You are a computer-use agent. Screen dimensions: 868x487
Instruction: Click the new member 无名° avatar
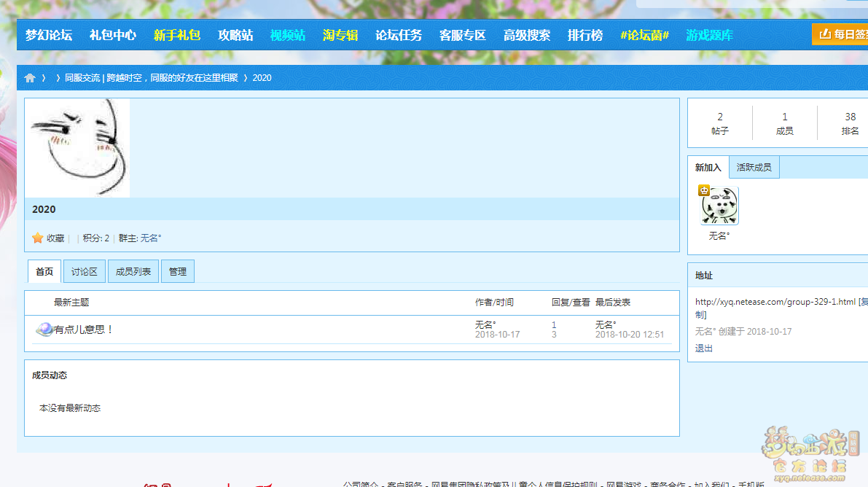coord(719,205)
